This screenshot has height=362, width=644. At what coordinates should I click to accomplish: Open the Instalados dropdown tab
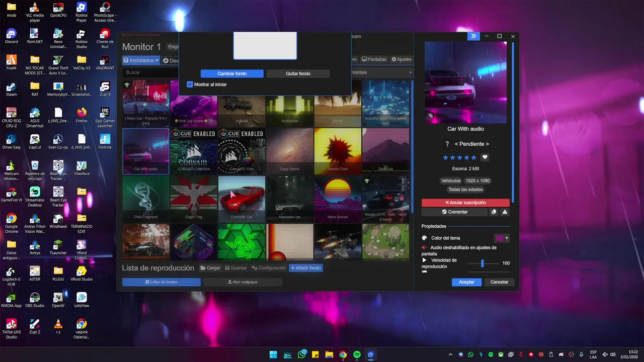[141, 60]
